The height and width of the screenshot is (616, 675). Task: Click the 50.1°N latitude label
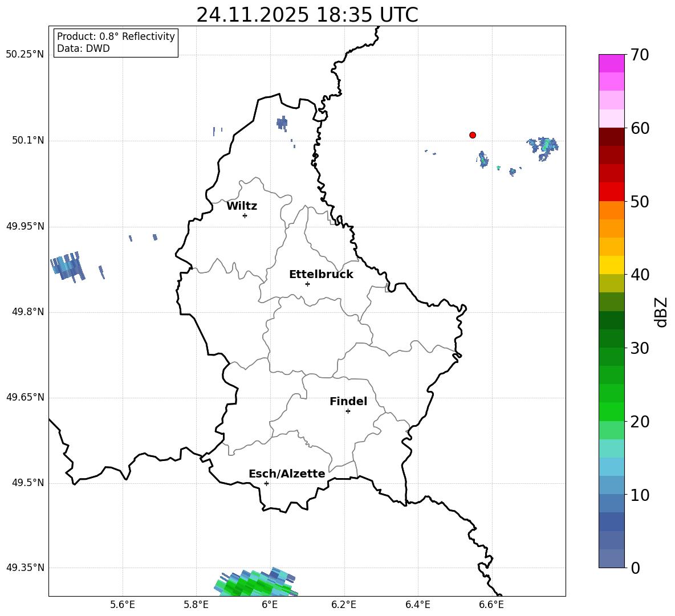[x=28, y=140]
